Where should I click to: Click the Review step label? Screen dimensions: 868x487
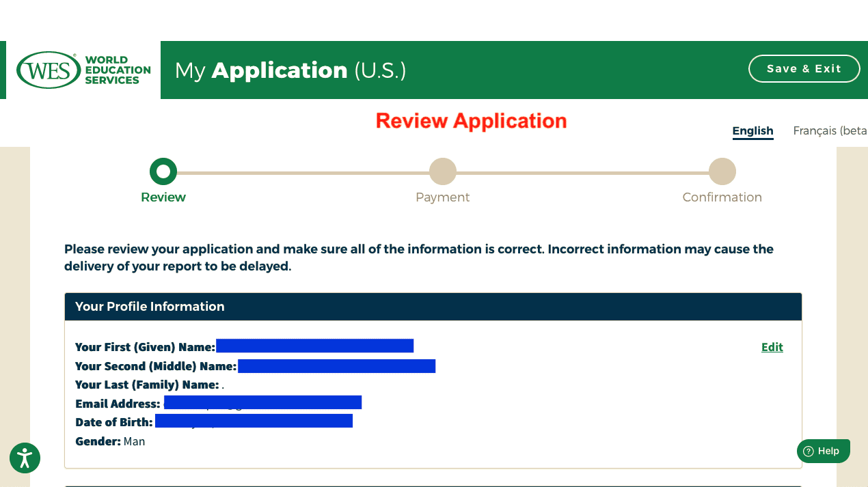pos(163,197)
